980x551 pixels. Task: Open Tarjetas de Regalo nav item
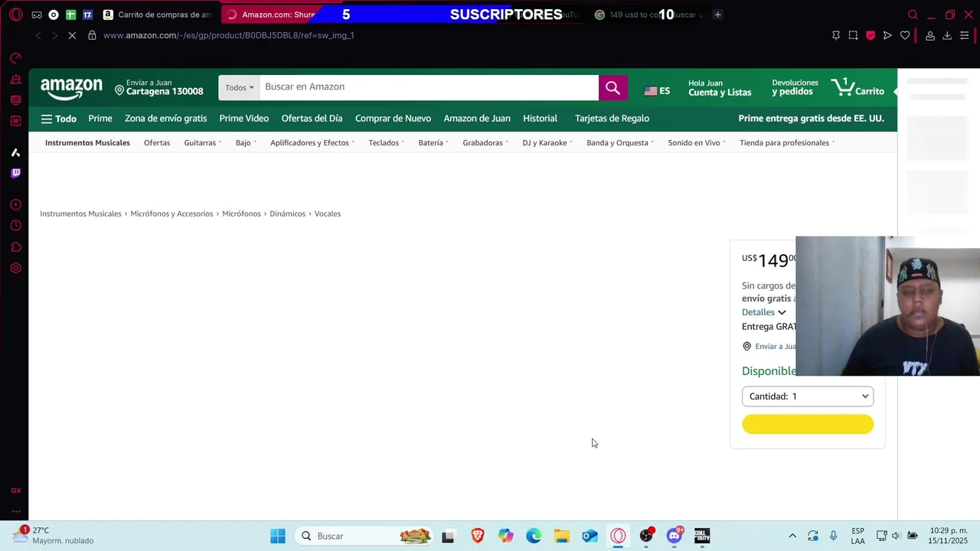point(612,119)
